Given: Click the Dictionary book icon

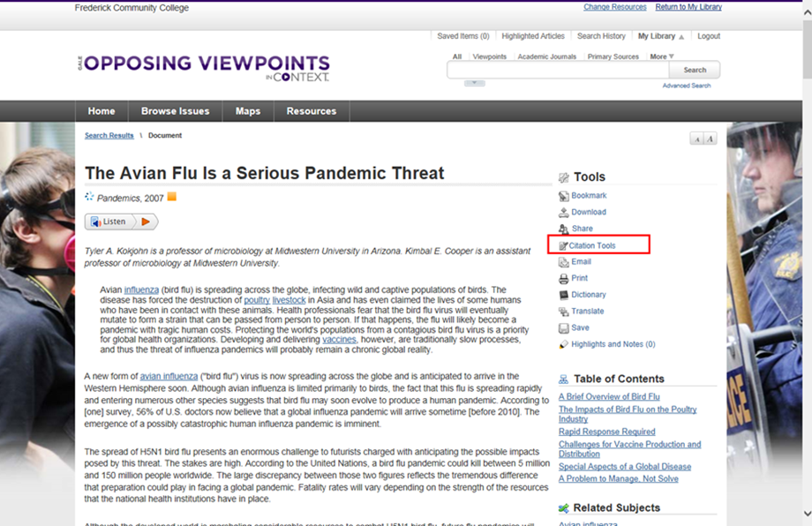Looking at the screenshot, I should click(x=563, y=295).
